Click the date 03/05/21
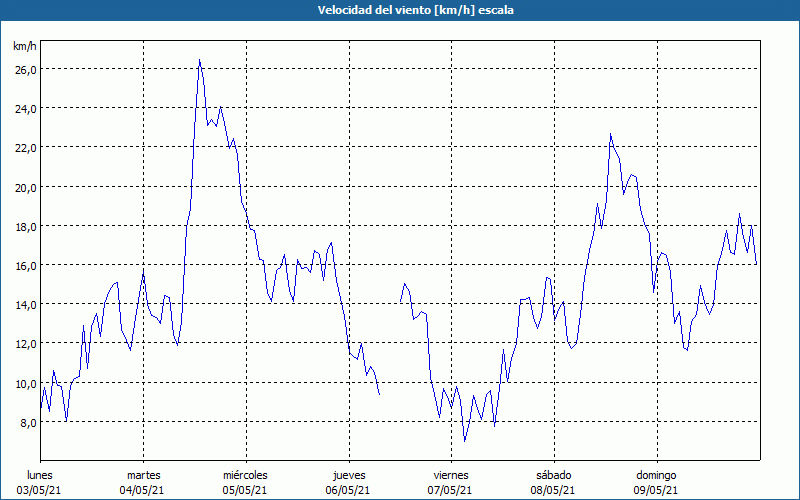The image size is (800, 500). click(39, 490)
